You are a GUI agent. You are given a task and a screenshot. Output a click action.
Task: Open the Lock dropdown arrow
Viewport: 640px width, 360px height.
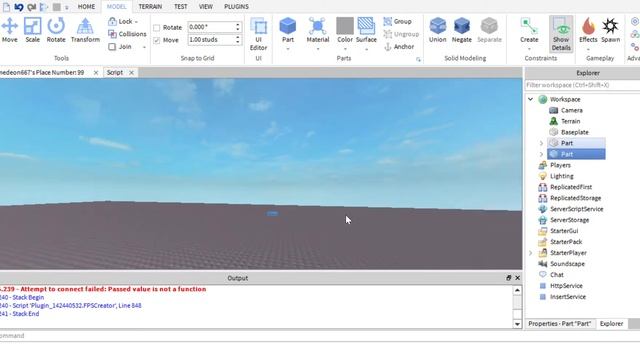coord(136,22)
